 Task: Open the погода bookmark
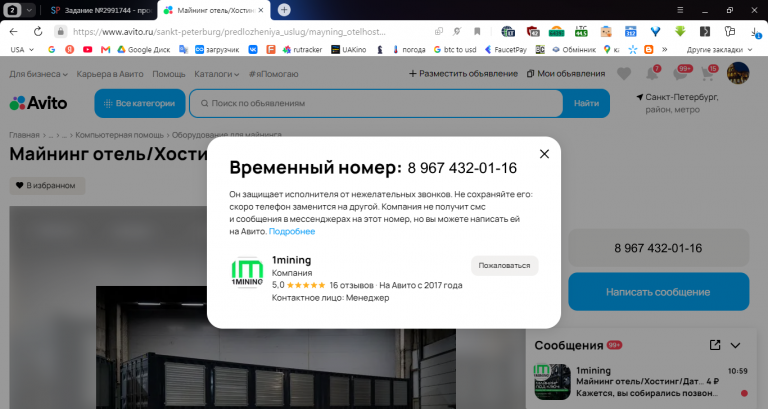click(409, 49)
